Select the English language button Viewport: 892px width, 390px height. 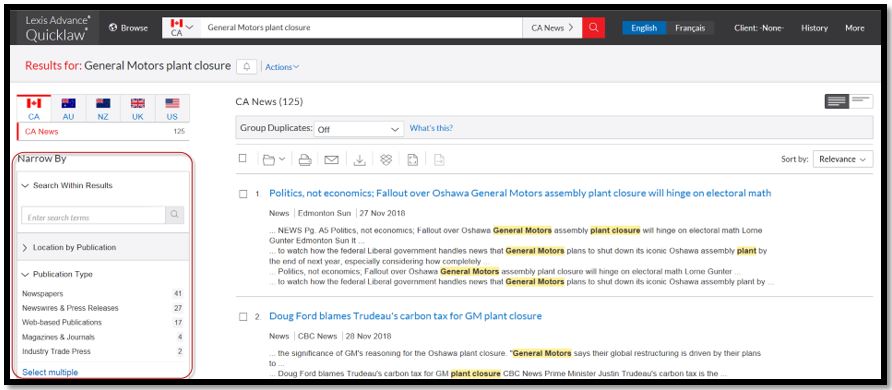tap(644, 28)
